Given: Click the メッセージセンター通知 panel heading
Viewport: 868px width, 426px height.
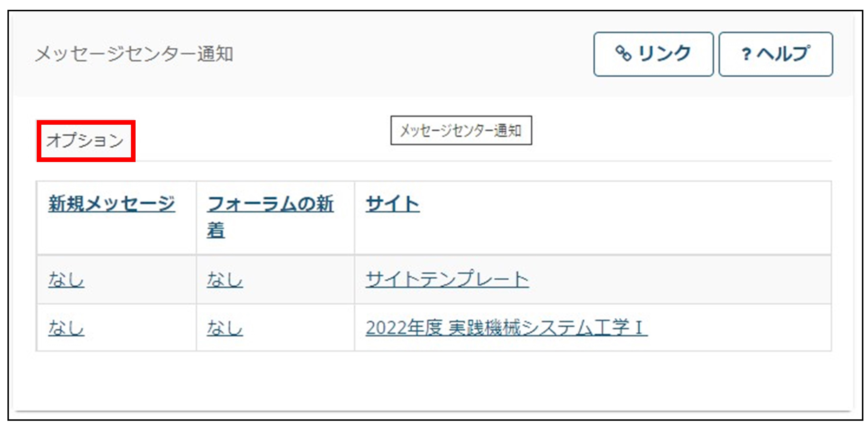Looking at the screenshot, I should pyautogui.click(x=134, y=54).
